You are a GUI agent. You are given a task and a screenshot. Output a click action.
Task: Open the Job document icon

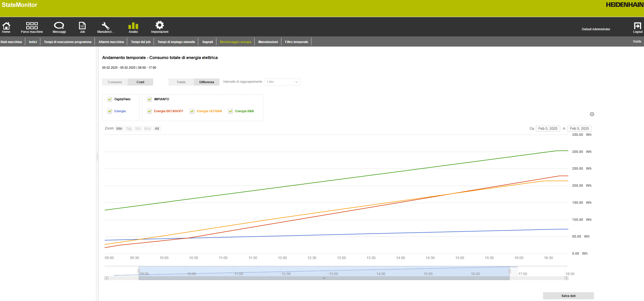point(82,26)
